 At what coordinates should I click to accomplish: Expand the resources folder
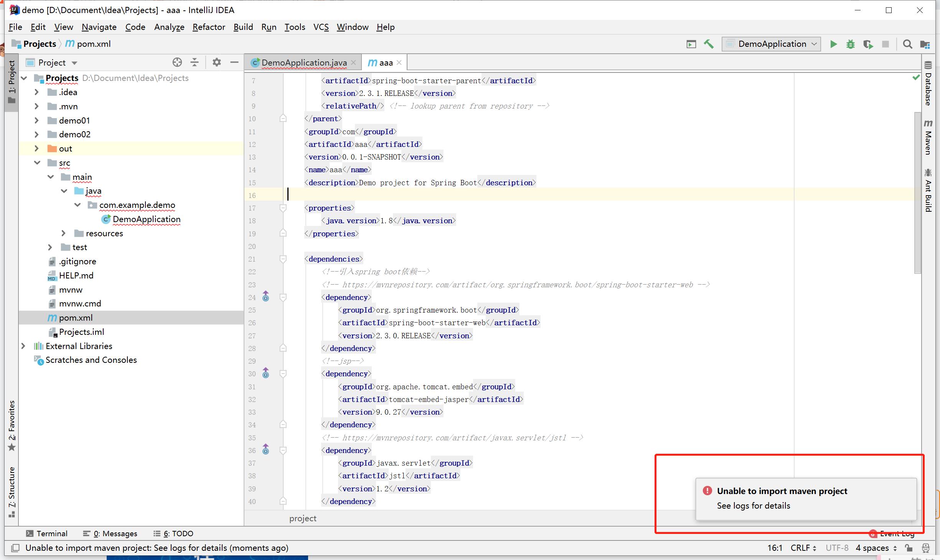click(x=64, y=233)
